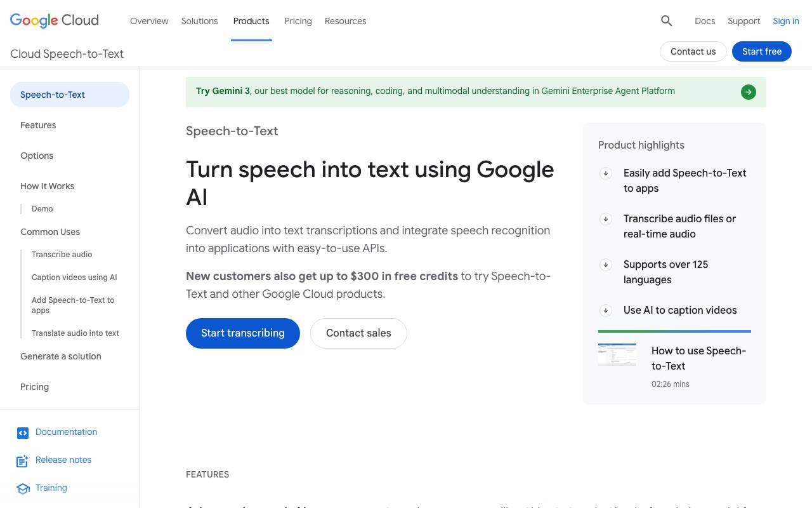The width and height of the screenshot is (812, 508).
Task: Click the Start free button
Action: 762,51
